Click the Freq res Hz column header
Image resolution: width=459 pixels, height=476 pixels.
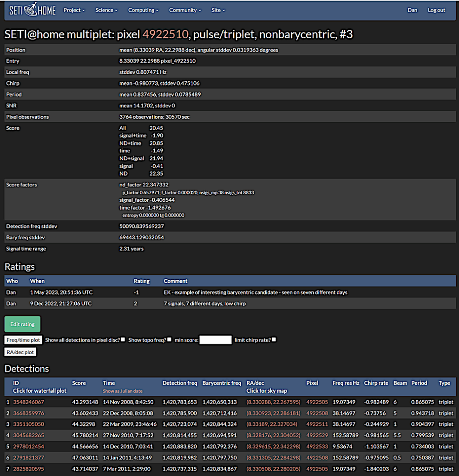[346, 383]
